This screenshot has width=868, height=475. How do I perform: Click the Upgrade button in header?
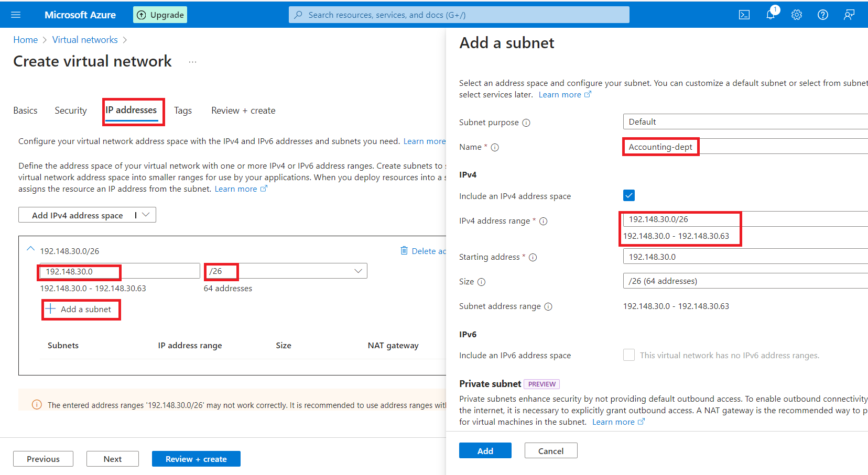click(x=160, y=15)
